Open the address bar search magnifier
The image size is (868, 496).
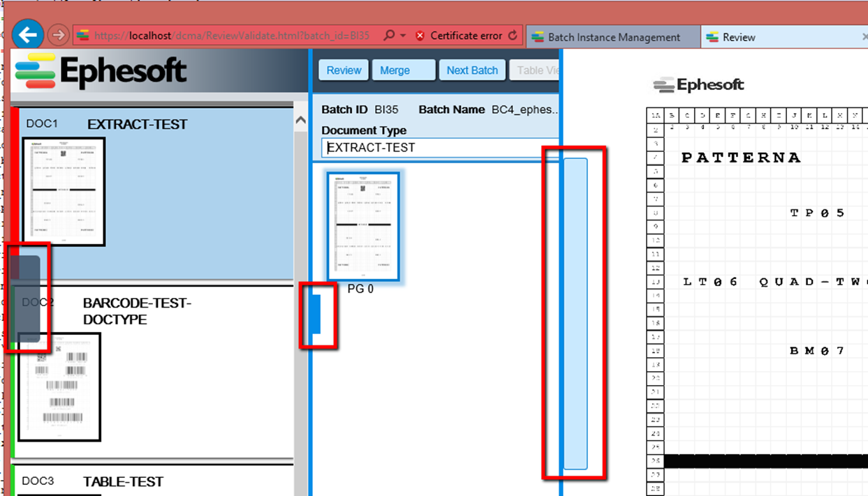point(389,36)
